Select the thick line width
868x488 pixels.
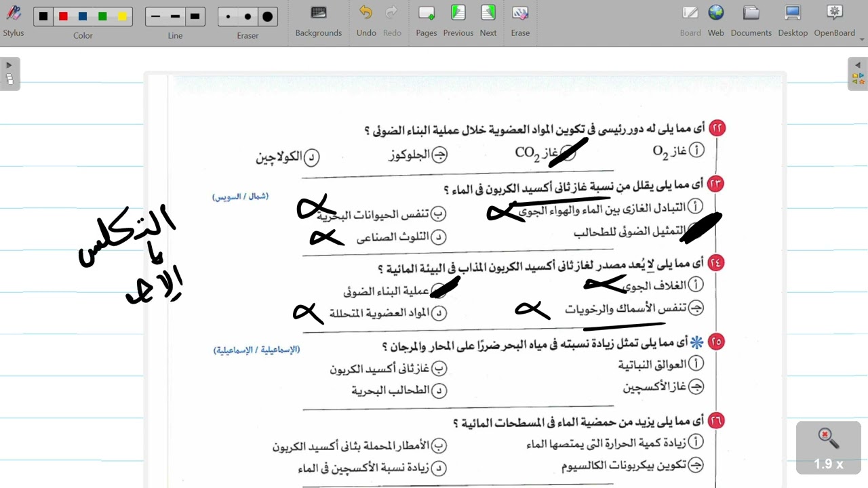click(x=195, y=16)
